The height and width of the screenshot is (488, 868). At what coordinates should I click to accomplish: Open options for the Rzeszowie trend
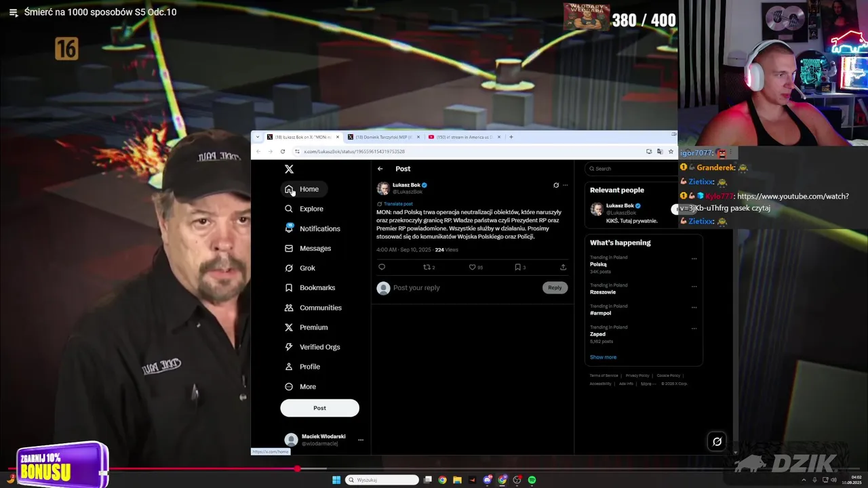coord(694,286)
